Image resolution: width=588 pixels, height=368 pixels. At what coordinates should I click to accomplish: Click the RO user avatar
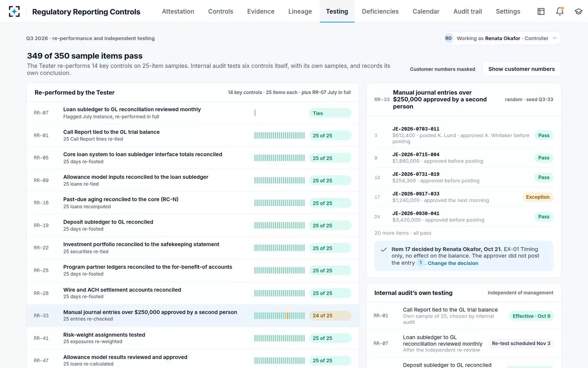[x=448, y=38]
